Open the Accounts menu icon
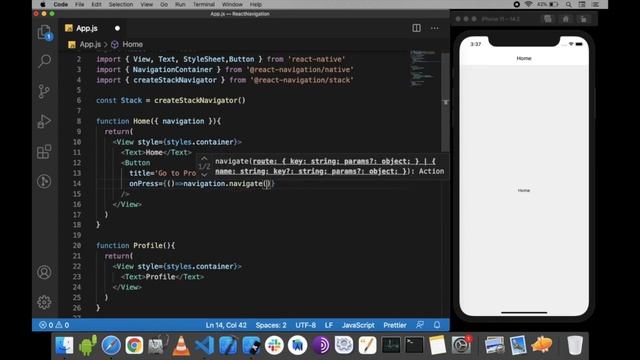Viewport: 640px width, 360px height. click(44, 272)
